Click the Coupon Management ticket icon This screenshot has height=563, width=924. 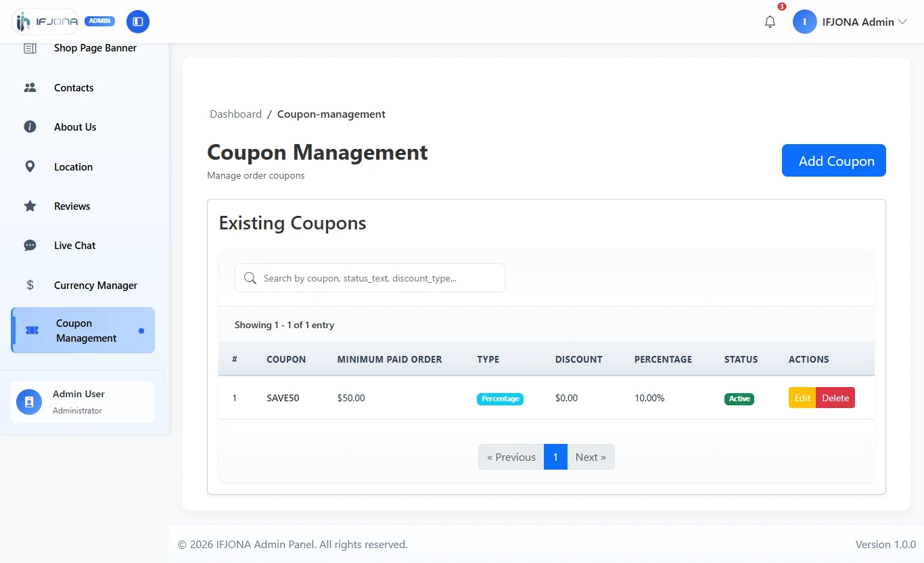32,330
